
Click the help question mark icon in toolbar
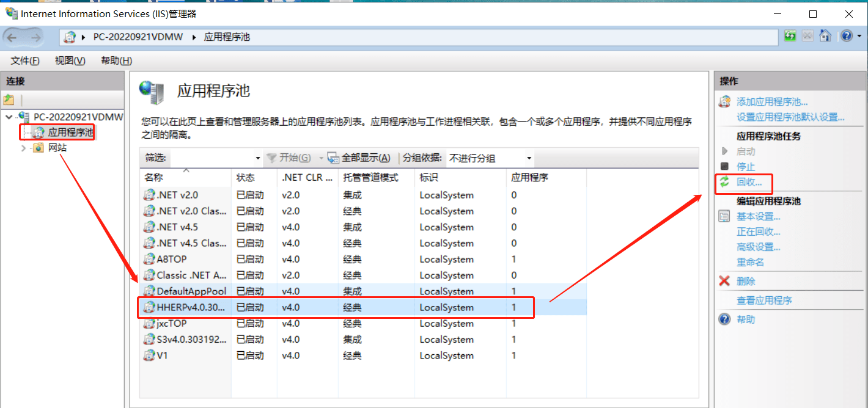coord(846,36)
